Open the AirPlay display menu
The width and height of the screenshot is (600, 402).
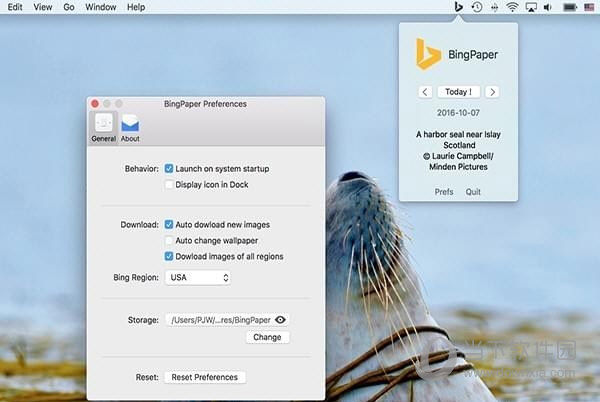(531, 7)
